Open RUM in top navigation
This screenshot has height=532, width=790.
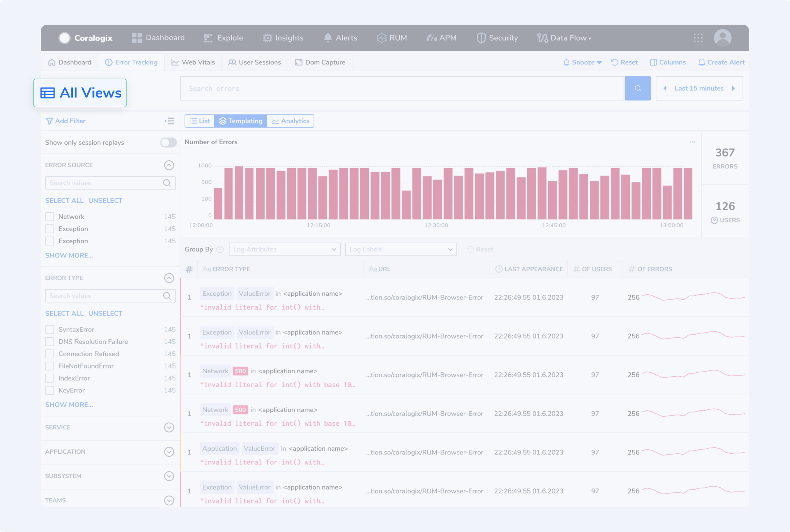392,38
